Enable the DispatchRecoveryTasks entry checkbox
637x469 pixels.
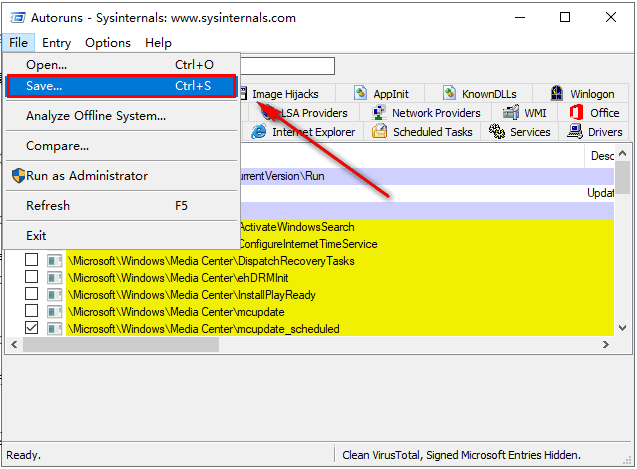tap(31, 260)
